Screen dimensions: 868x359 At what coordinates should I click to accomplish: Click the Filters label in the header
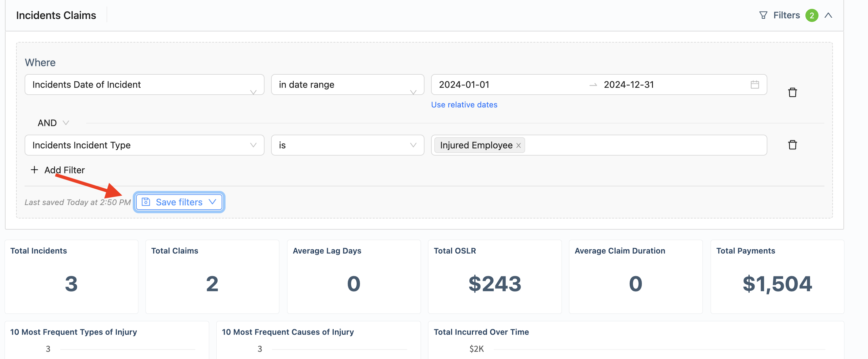(x=786, y=15)
